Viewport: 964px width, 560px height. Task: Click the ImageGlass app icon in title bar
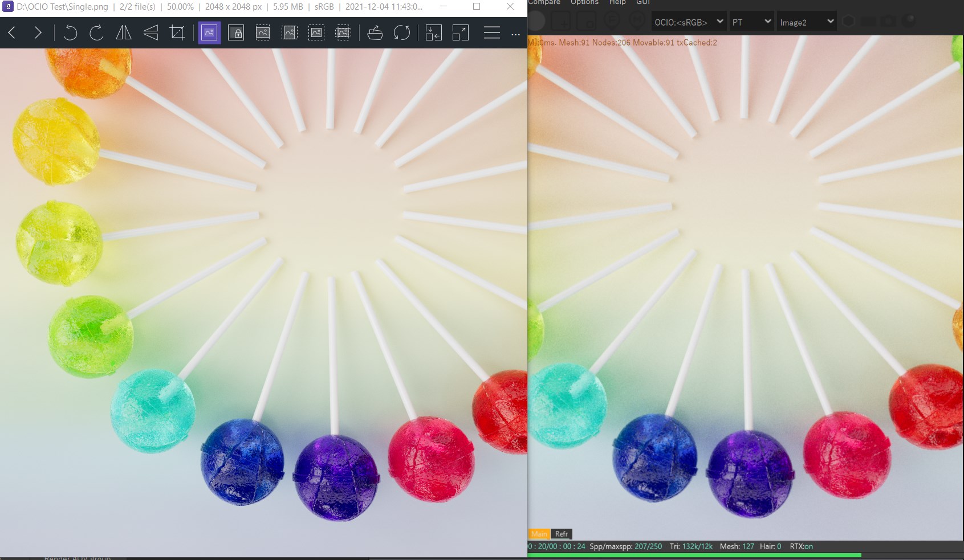(8, 7)
